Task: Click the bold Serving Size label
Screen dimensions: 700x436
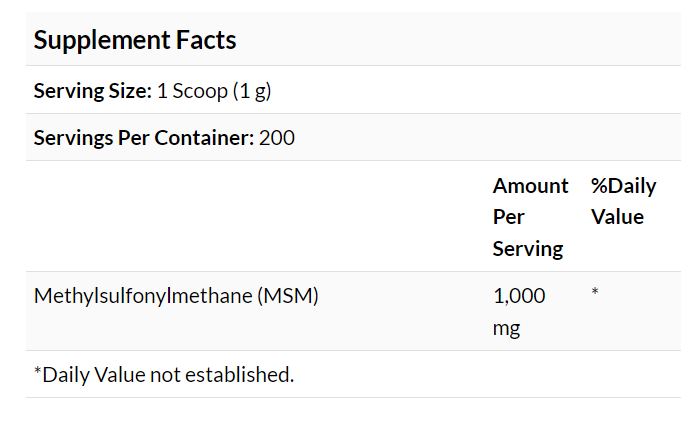Action: 93,91
